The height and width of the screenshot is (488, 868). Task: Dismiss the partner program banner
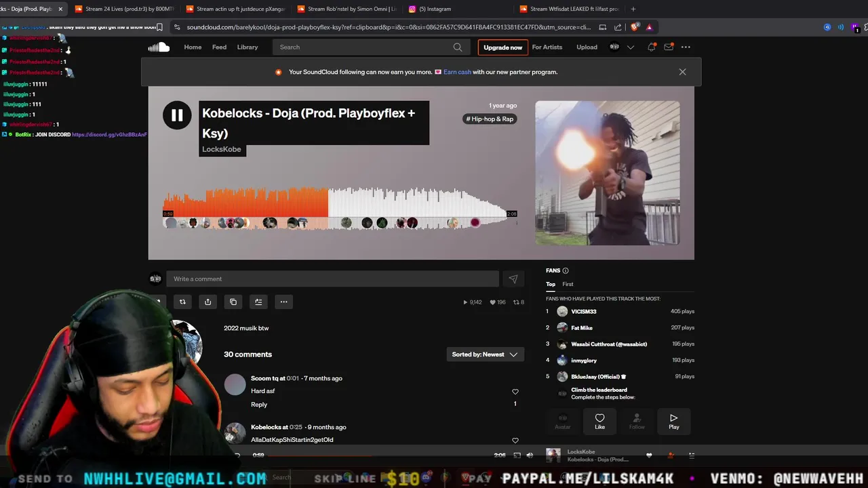point(682,72)
